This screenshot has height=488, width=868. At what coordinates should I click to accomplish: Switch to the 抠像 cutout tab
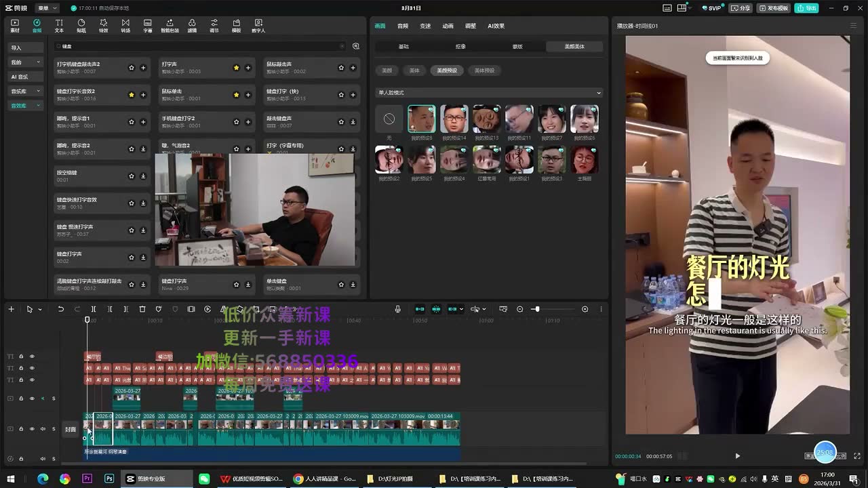(x=460, y=47)
